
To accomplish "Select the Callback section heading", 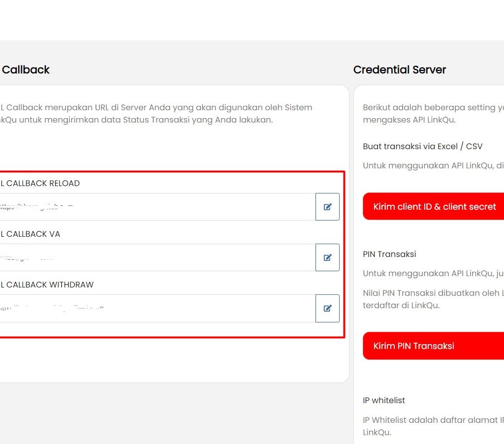I will point(26,70).
